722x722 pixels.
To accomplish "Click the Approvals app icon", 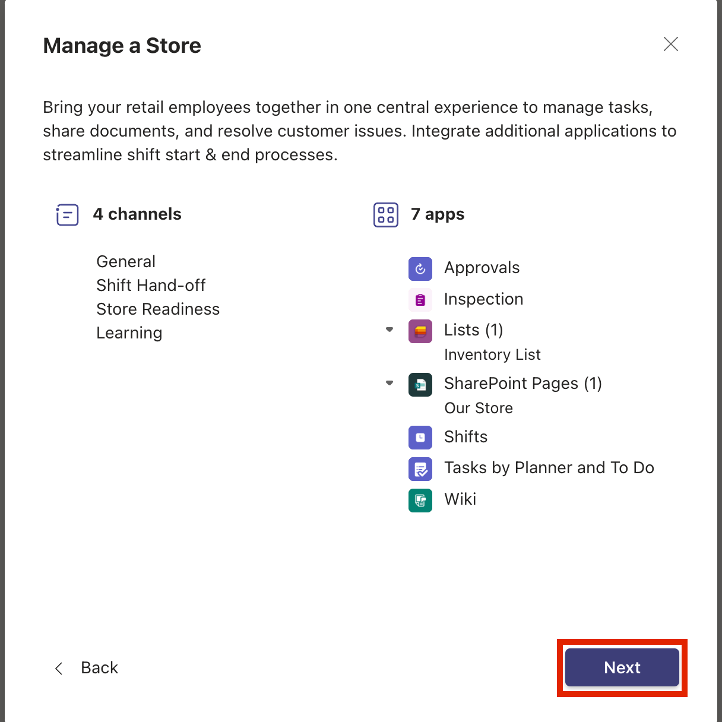I will pos(420,268).
